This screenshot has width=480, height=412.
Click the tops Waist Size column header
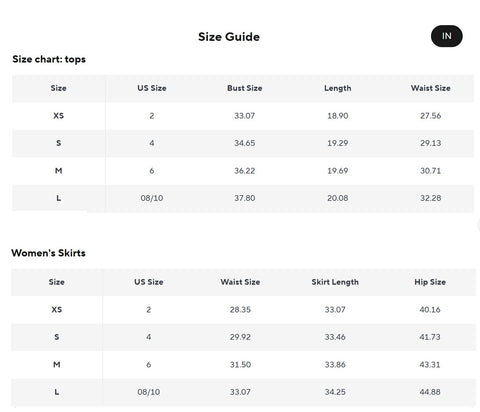[430, 88]
